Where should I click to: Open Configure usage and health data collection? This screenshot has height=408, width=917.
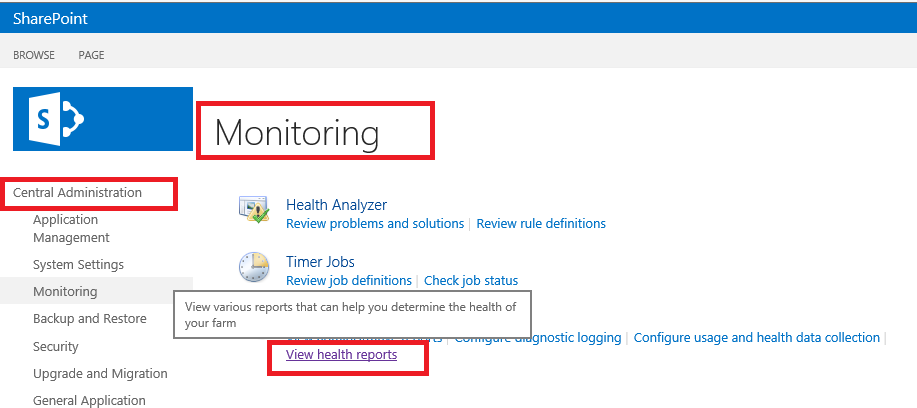click(x=756, y=338)
